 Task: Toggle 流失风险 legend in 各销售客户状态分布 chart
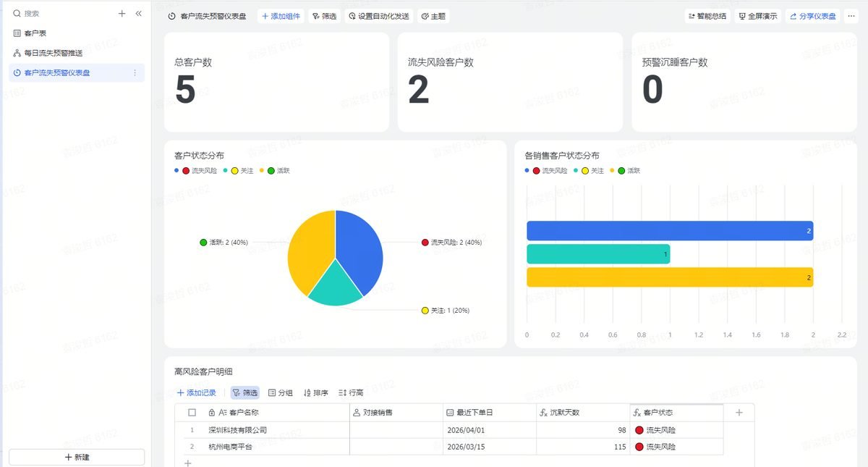tap(546, 171)
